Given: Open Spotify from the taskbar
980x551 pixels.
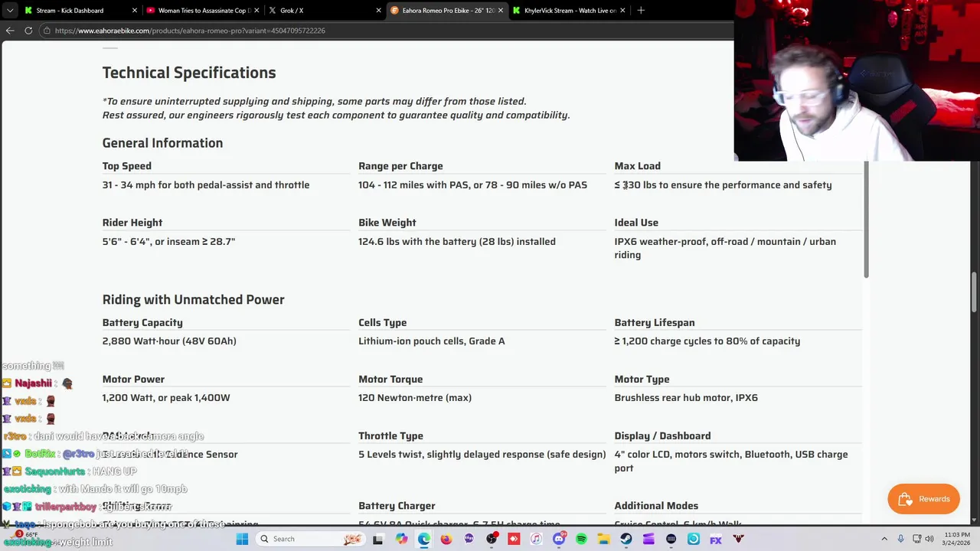Looking at the screenshot, I should [x=581, y=539].
